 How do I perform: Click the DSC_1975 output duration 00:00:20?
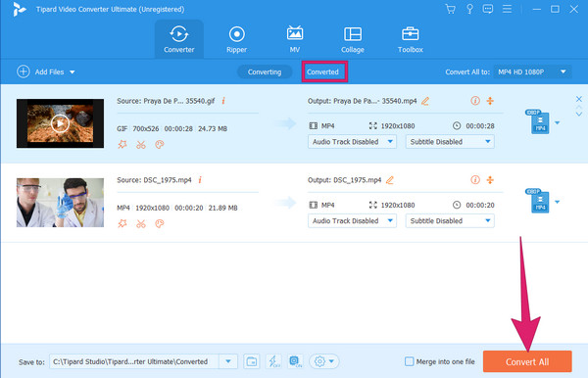click(480, 205)
